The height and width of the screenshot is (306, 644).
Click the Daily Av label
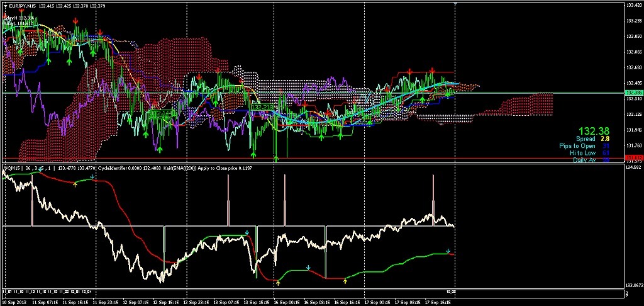[584, 159]
